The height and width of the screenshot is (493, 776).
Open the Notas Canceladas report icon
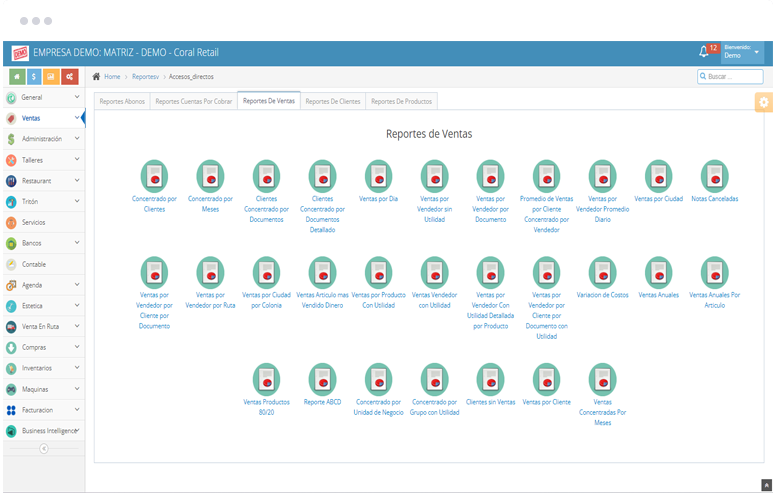pos(715,176)
